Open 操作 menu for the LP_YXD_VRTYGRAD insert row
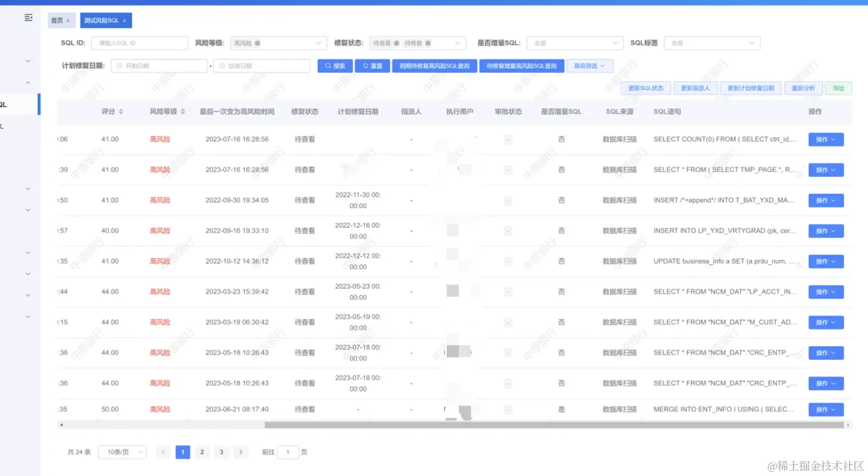The image size is (868, 476). pyautogui.click(x=826, y=231)
